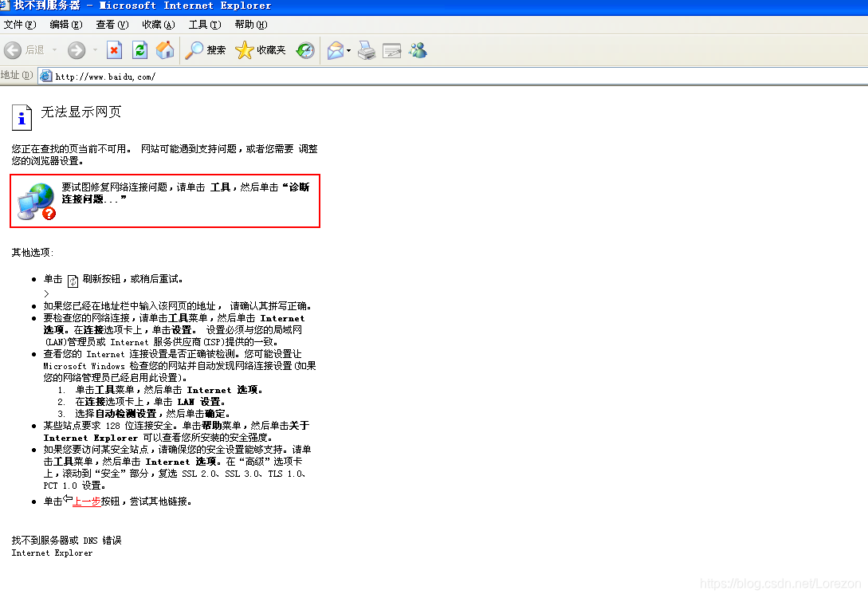Screen dimensions: 868x598
Task: Open the 查看(V) menu
Action: (112, 25)
